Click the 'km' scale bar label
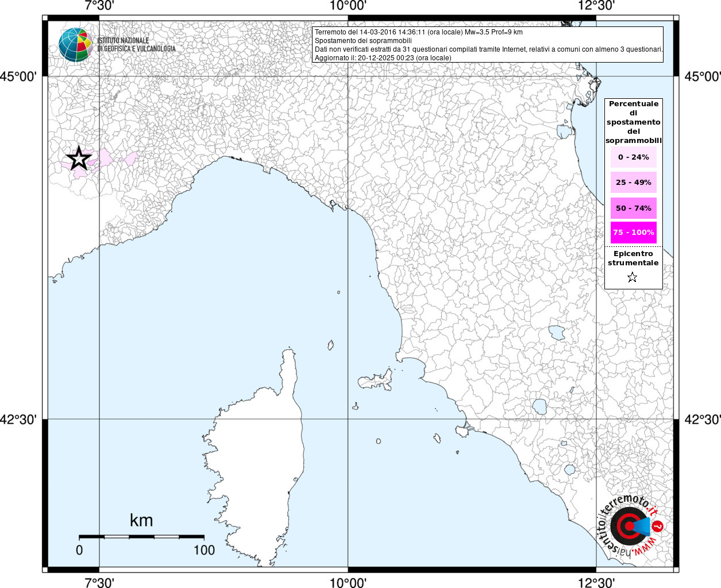This screenshot has height=588, width=721. coord(141,520)
